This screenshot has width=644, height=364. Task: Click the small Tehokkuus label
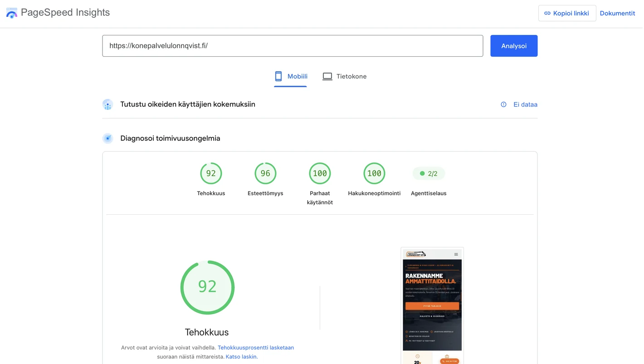[x=211, y=193]
